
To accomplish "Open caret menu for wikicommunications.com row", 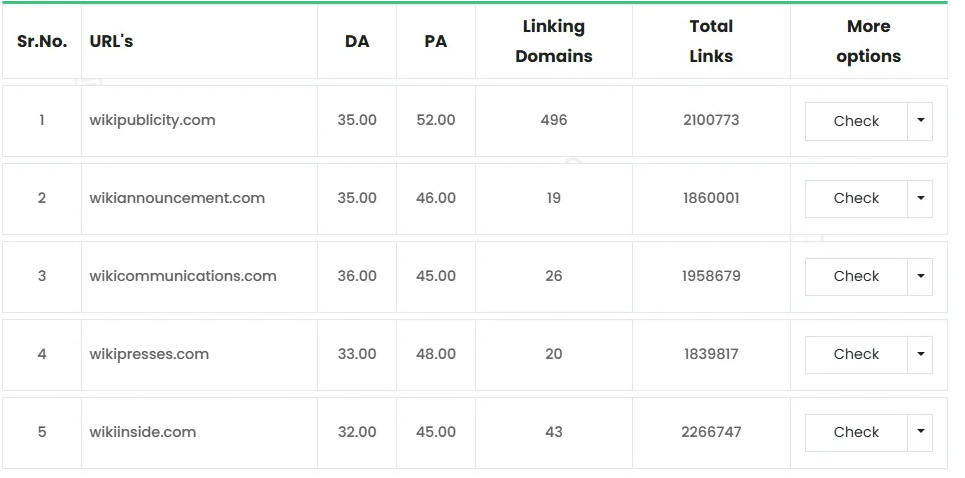I will (x=920, y=276).
